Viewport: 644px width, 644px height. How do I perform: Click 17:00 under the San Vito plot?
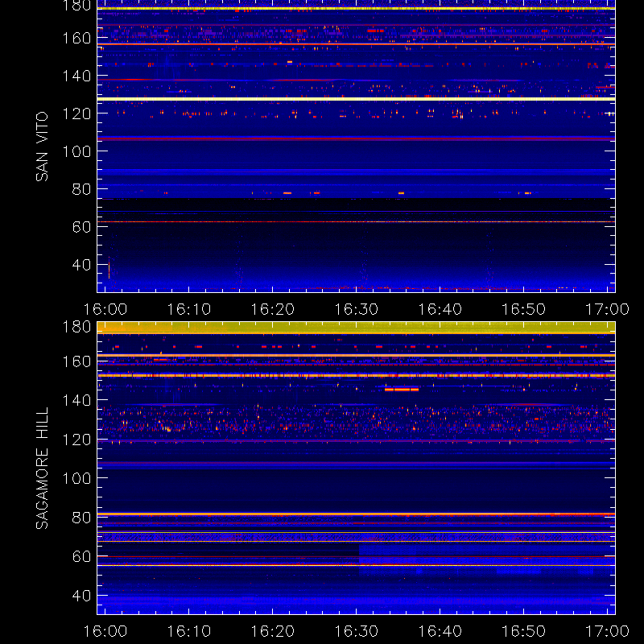tap(607, 309)
